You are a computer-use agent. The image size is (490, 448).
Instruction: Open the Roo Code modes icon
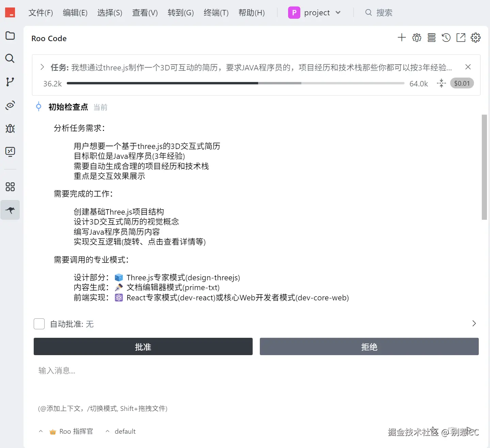coord(417,37)
